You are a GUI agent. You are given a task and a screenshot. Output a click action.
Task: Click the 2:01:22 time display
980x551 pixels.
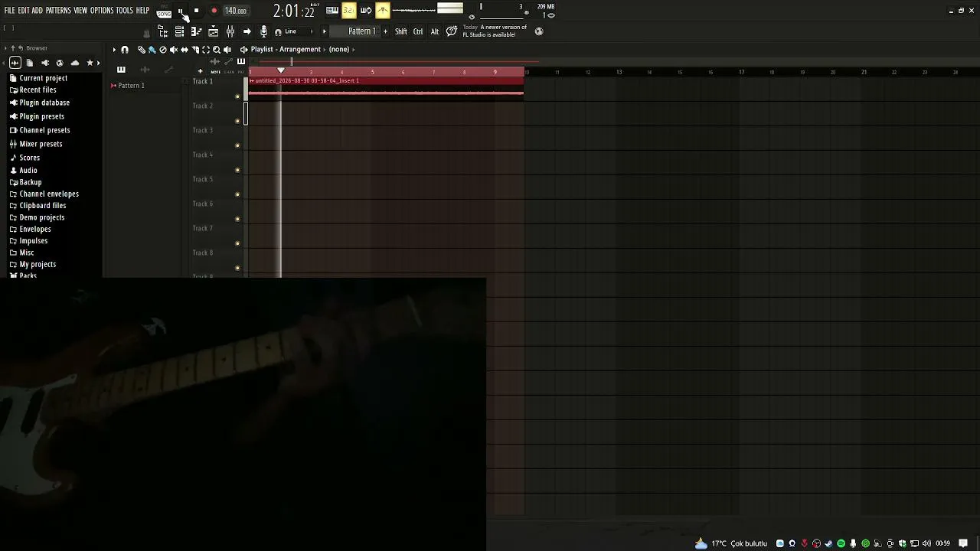tap(294, 11)
